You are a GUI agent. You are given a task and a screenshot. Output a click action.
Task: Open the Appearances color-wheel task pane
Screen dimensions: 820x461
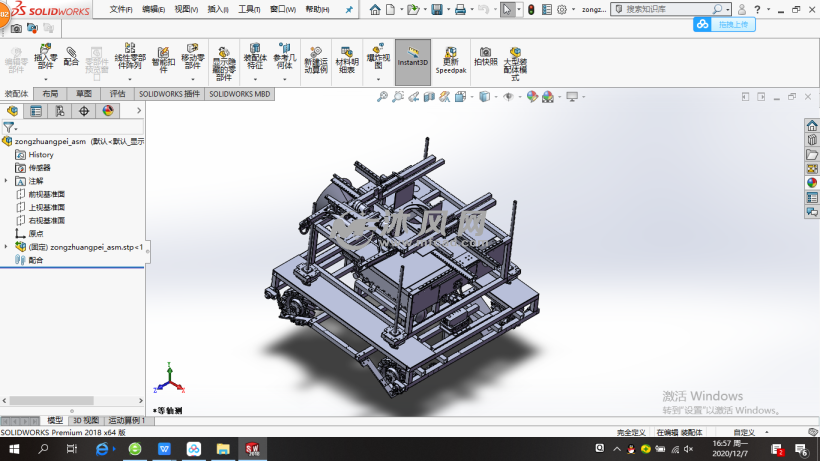[811, 182]
